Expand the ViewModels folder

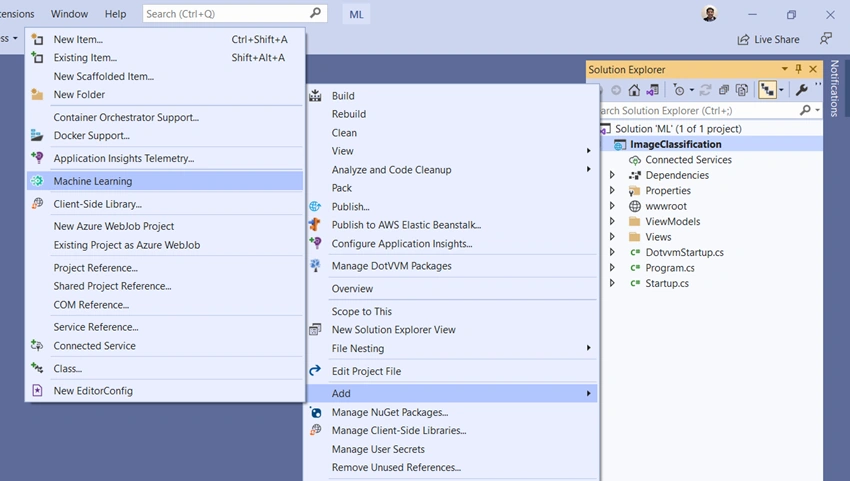(612, 221)
